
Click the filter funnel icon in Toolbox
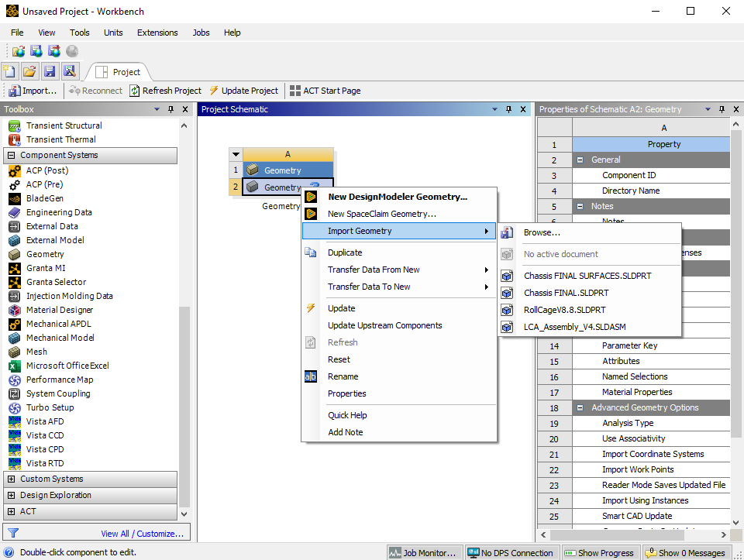coord(13,533)
